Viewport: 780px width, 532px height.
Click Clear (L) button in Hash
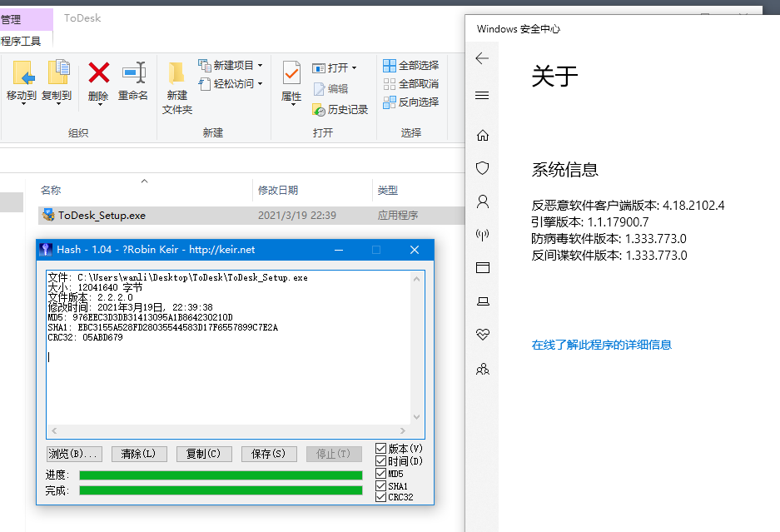tap(139, 454)
